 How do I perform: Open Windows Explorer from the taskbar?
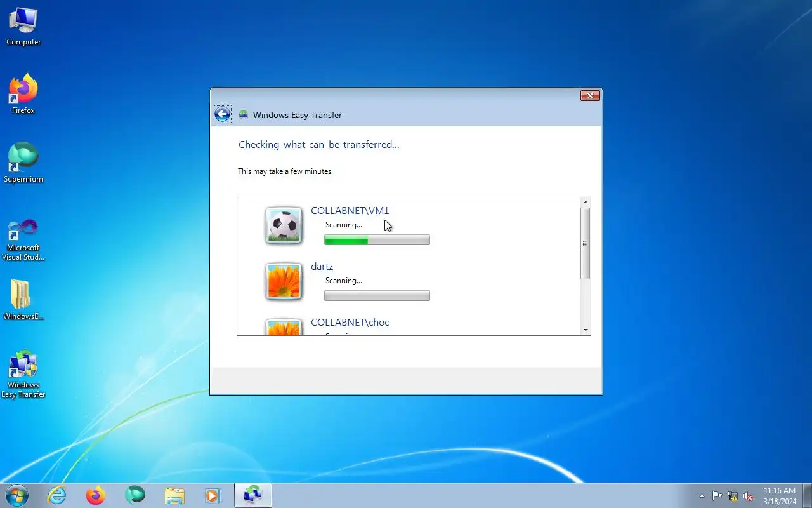pos(174,495)
